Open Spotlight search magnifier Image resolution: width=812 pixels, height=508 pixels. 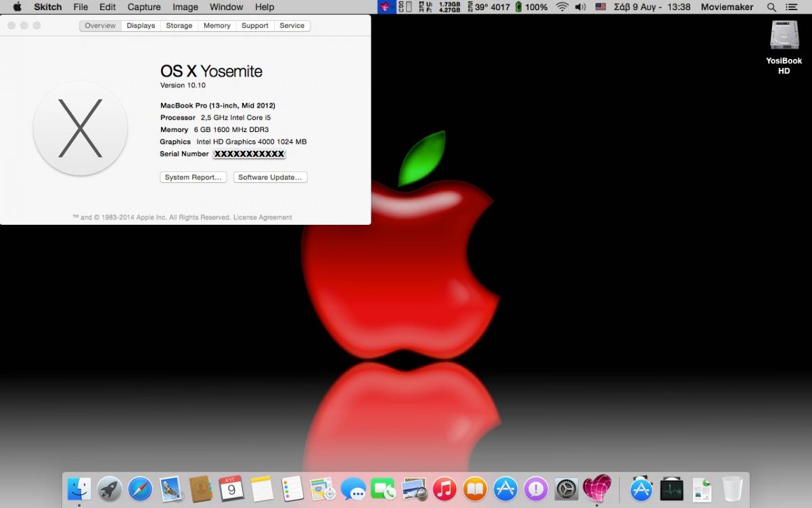tap(772, 7)
